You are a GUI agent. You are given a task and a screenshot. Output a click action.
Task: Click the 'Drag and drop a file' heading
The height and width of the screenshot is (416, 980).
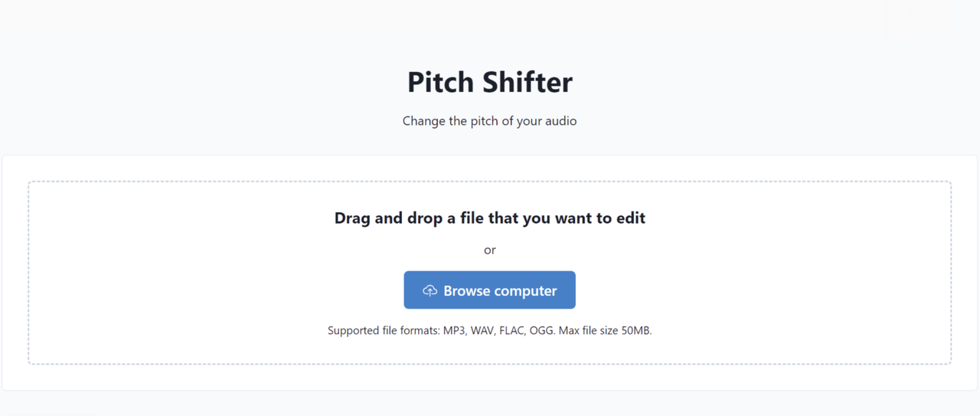[x=489, y=218]
